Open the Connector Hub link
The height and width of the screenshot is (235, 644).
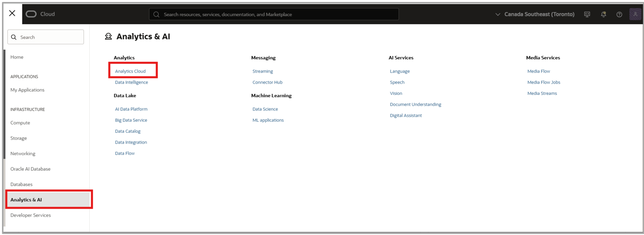tap(268, 82)
